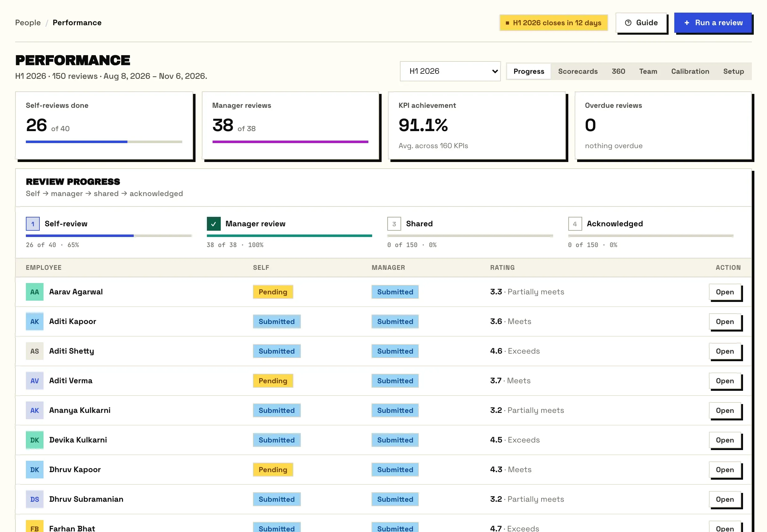Go to People in the breadcrumb
Screen dimensions: 767x532
coord(28,23)
